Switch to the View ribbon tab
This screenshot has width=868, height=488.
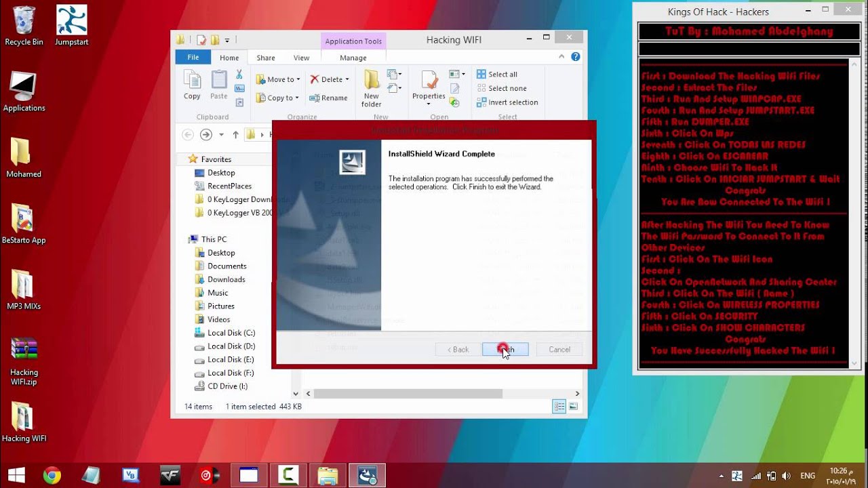[x=302, y=58]
